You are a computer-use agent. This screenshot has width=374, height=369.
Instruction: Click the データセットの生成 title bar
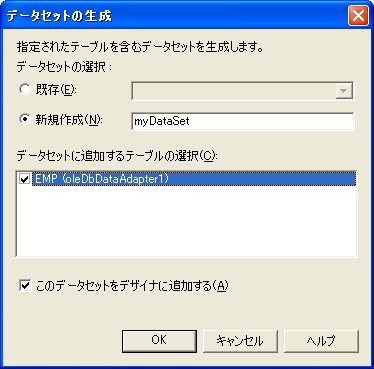pos(173,16)
